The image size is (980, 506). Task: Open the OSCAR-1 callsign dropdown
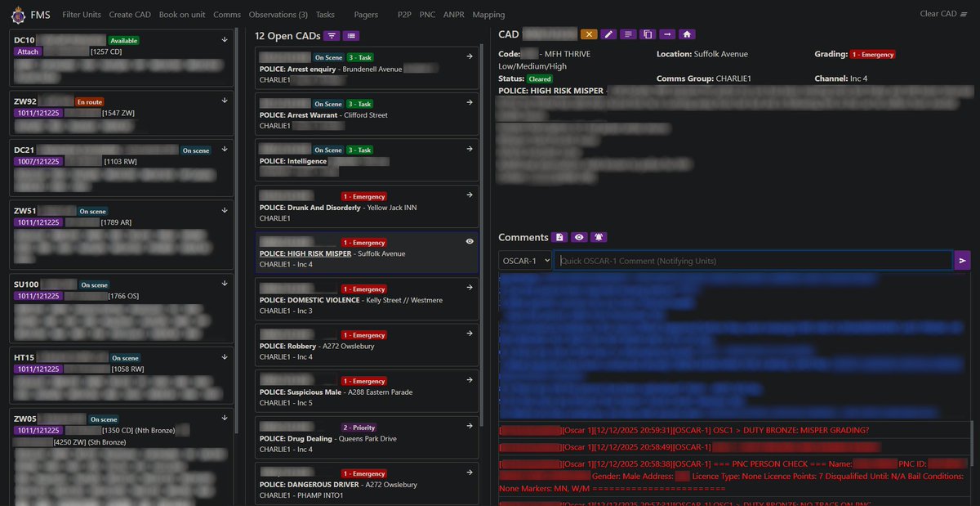click(x=524, y=261)
